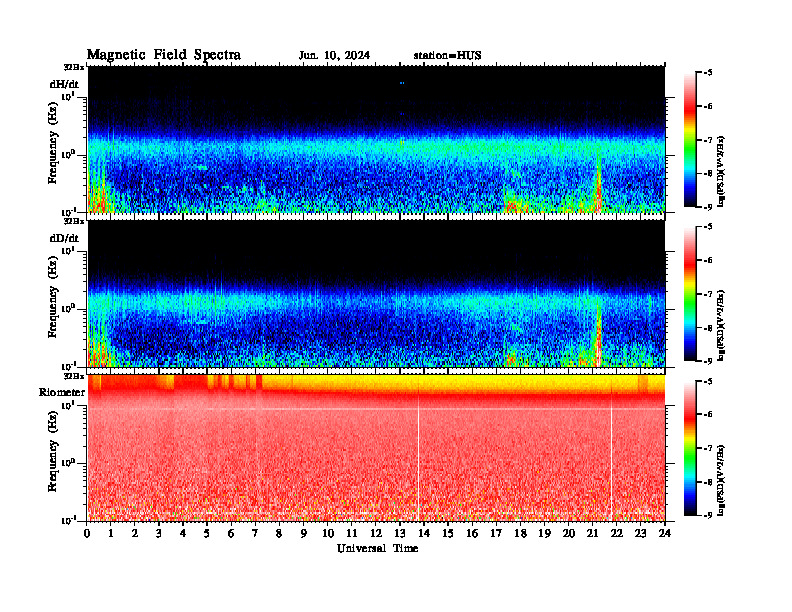Click hour 1 on the time axis

[111, 534]
